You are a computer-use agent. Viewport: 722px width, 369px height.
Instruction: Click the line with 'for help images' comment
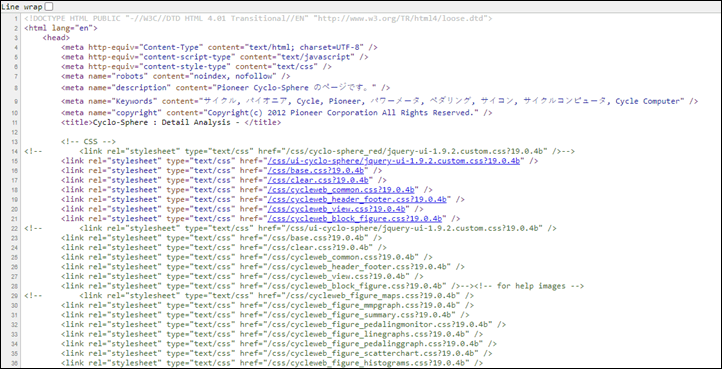click(322, 287)
